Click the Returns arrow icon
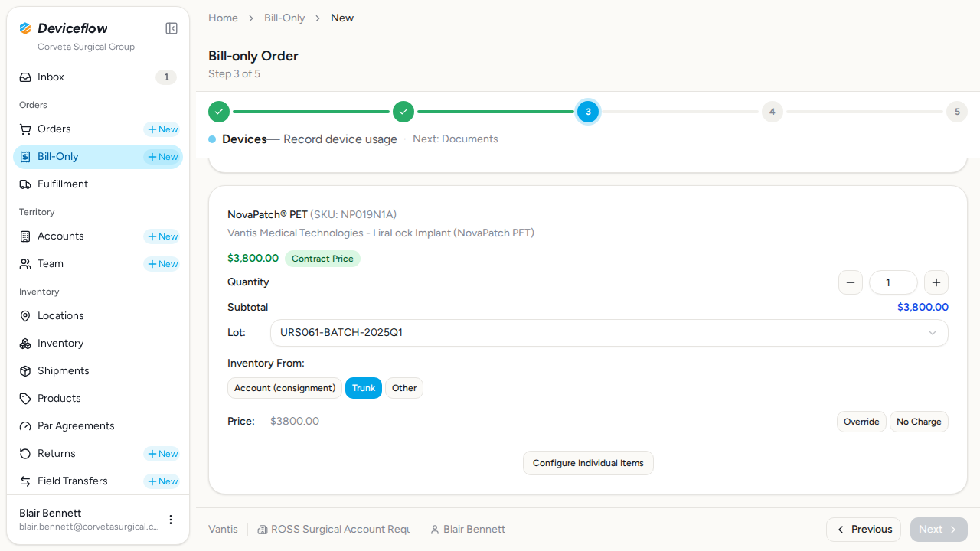The height and width of the screenshot is (551, 980). 25,454
